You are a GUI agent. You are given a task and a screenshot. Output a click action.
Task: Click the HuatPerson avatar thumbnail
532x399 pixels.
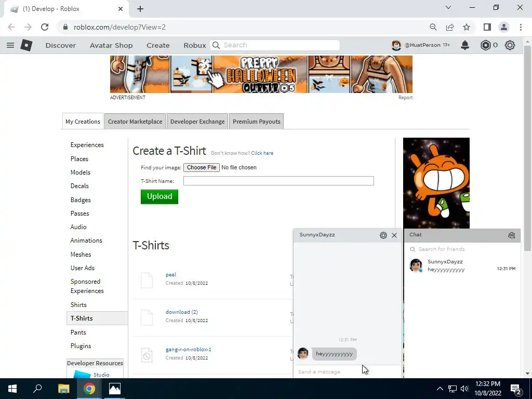(x=396, y=45)
